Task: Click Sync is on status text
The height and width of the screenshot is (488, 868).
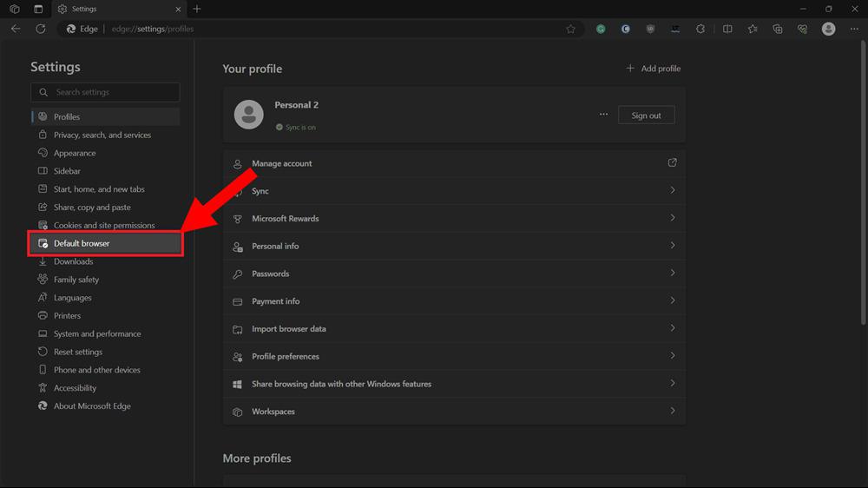Action: coord(300,128)
